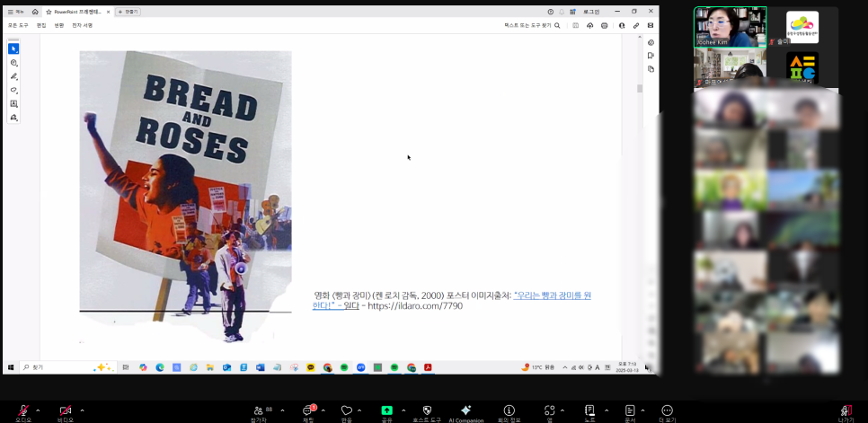Viewport: 868px width, 423px height.
Task: Open the stamp/signature tool in left toolbar
Action: [x=13, y=118]
